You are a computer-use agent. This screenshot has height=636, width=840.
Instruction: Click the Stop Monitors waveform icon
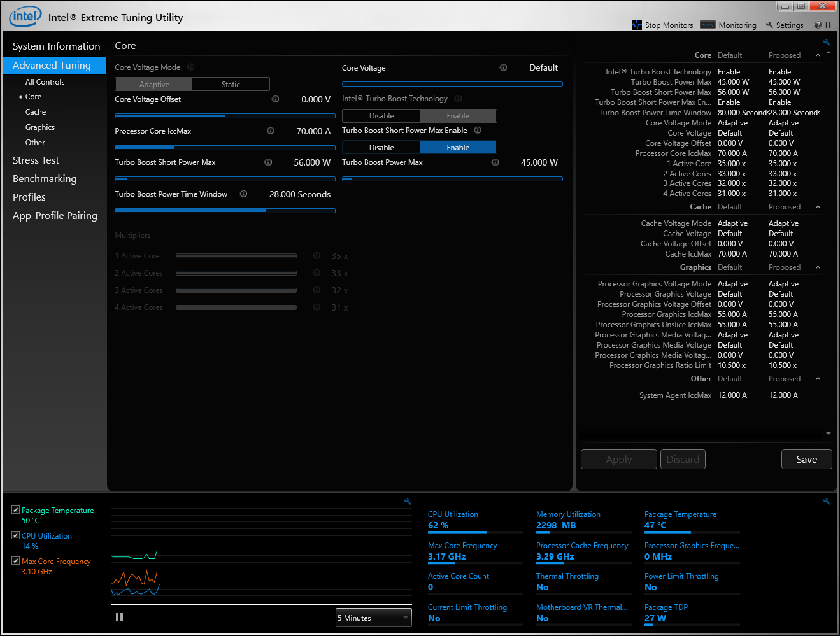coord(637,25)
